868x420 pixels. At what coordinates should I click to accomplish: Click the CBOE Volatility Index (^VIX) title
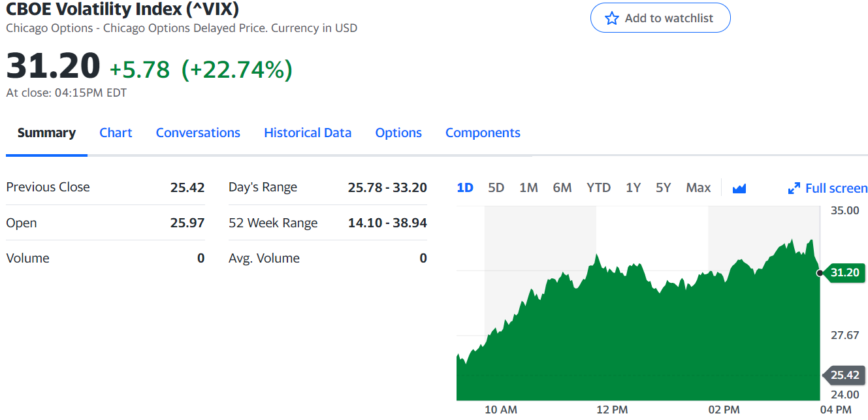[x=122, y=9]
